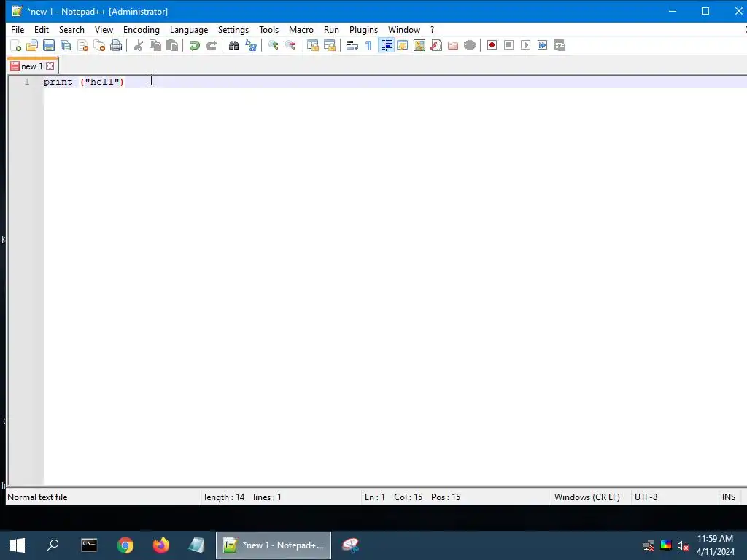The height and width of the screenshot is (560, 747).
Task: Click the Close All toolbar icon
Action: (99, 45)
